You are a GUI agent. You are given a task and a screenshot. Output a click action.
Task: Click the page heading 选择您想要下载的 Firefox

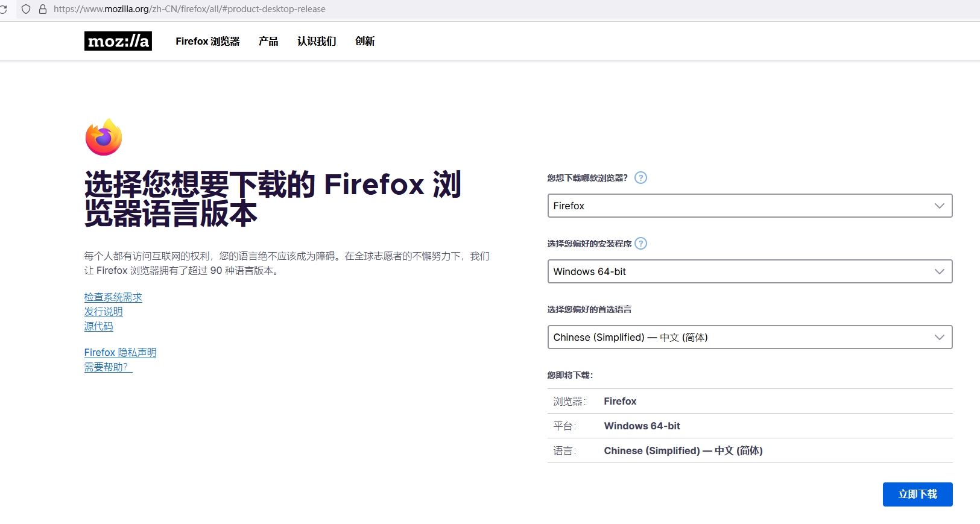click(x=273, y=199)
